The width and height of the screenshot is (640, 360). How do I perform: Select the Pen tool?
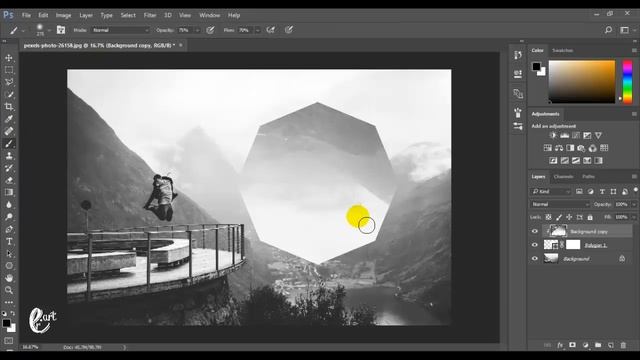pos(9,229)
